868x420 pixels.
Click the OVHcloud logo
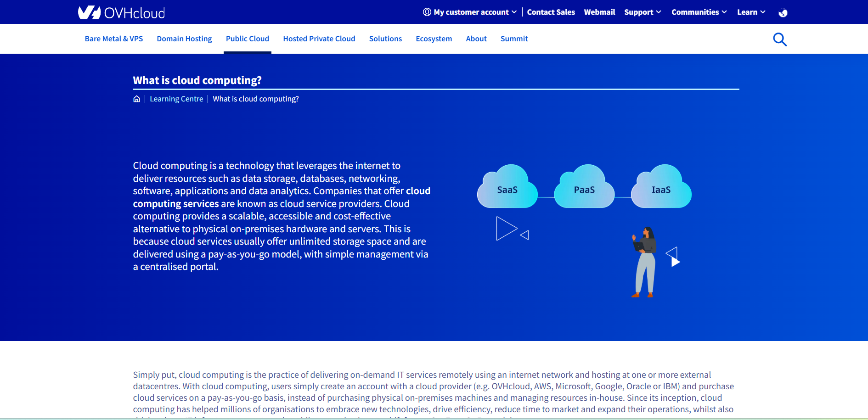pyautogui.click(x=121, y=12)
